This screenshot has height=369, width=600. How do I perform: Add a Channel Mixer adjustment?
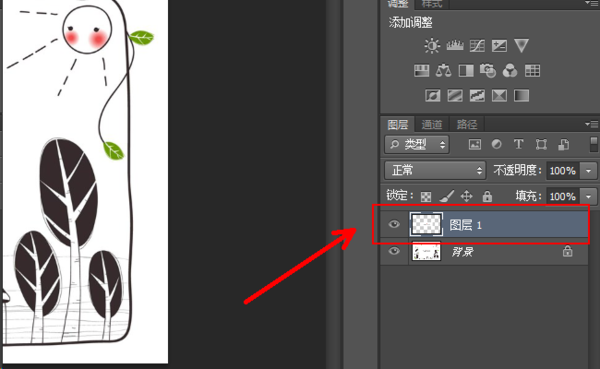[x=510, y=71]
